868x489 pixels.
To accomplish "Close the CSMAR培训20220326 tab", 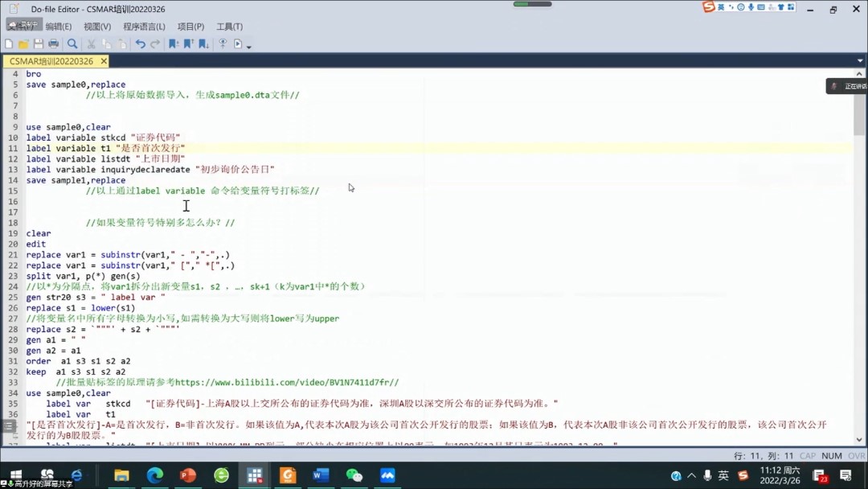I will click(104, 61).
